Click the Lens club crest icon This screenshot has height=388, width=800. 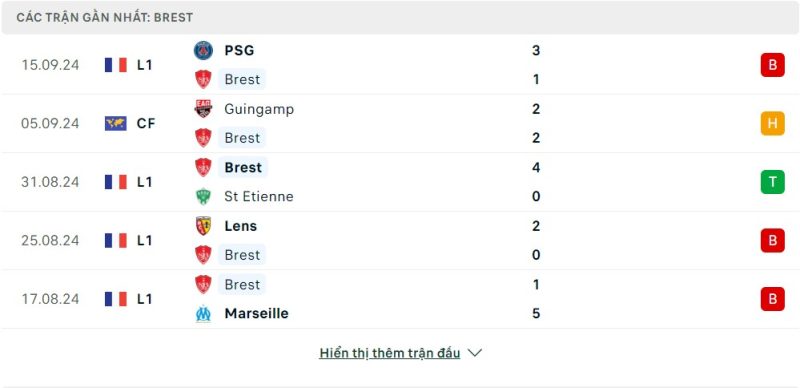[x=203, y=226]
